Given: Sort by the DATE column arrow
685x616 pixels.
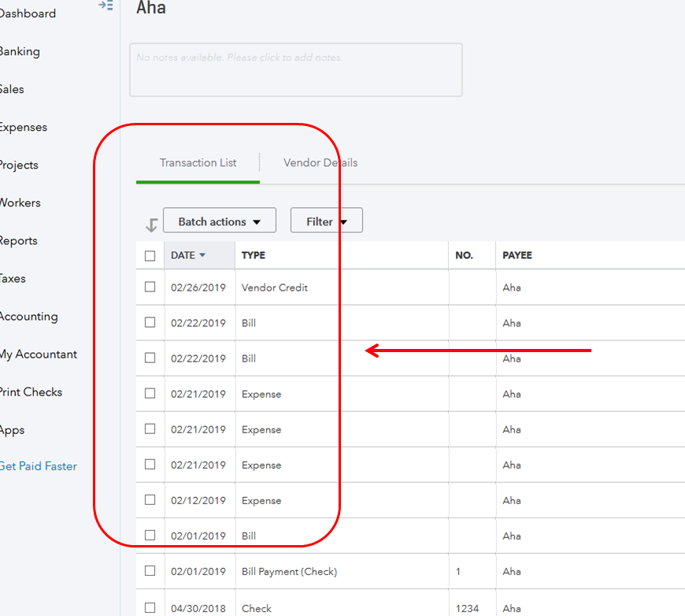Looking at the screenshot, I should [202, 255].
